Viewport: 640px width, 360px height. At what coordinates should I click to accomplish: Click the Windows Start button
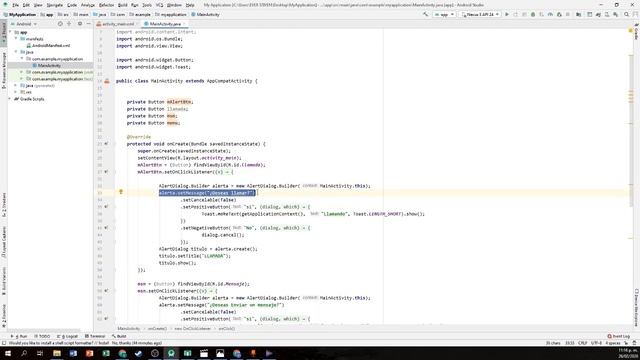8,353
